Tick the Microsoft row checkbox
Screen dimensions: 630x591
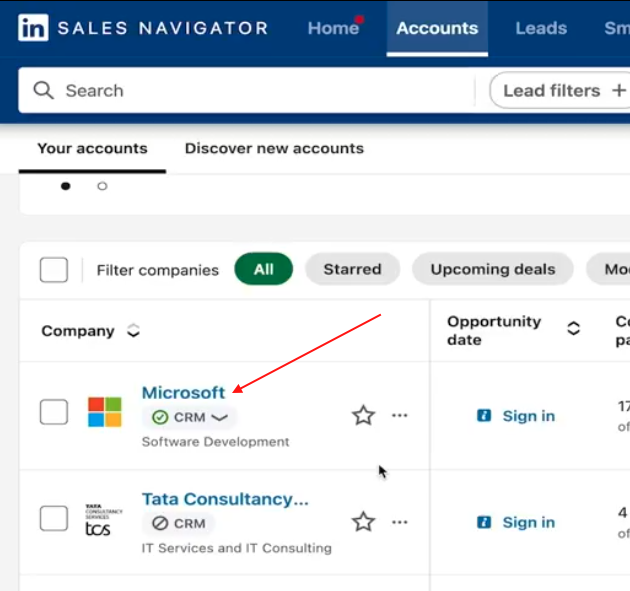(54, 412)
